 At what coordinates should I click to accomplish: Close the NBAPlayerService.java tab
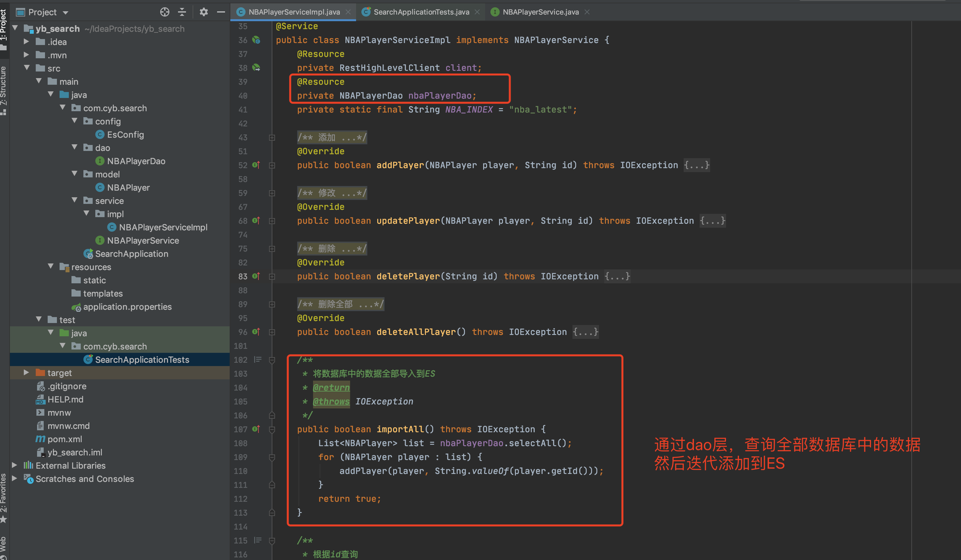(587, 12)
